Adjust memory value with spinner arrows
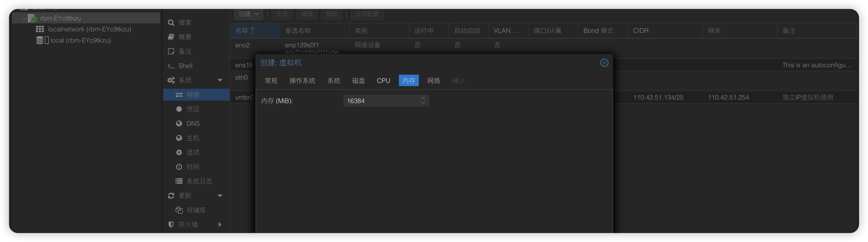 point(423,101)
